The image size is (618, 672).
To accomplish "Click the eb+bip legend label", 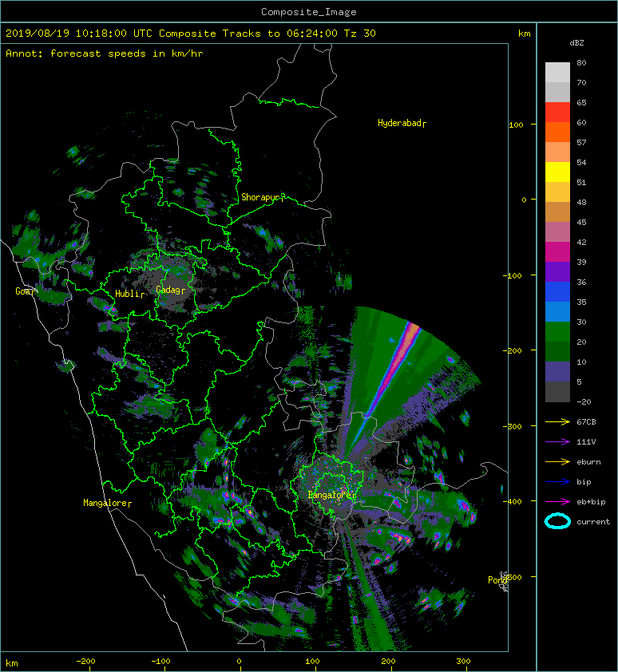I will pos(591,502).
